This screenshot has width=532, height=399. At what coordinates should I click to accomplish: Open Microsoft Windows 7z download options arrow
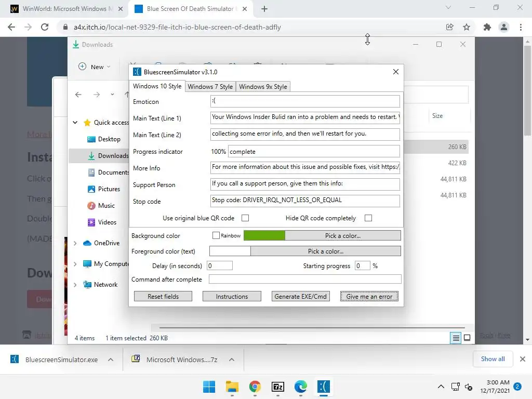tap(232, 360)
